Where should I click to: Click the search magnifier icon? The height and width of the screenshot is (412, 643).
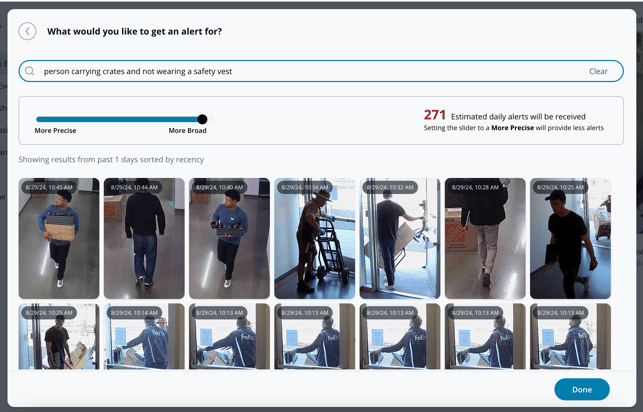point(30,72)
